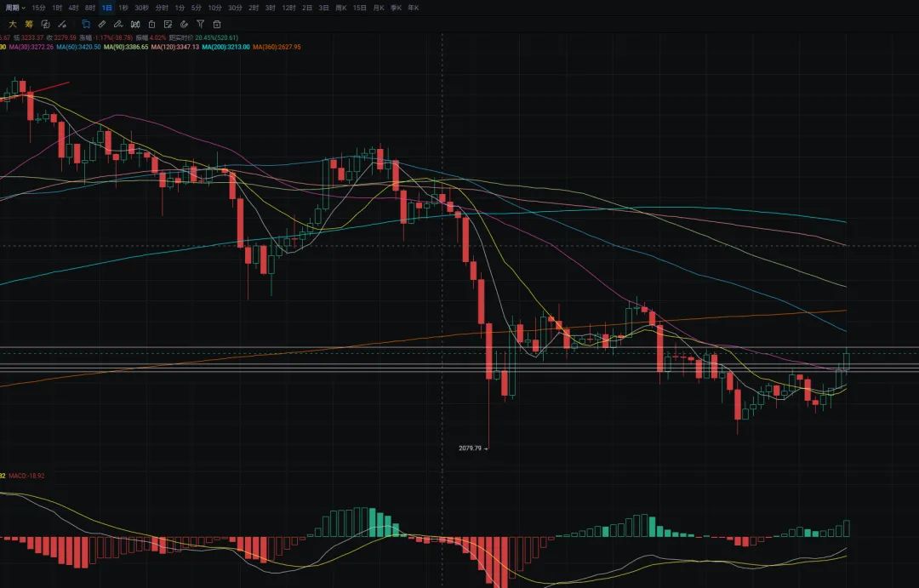The height and width of the screenshot is (588, 919).
Task: Open the filter funnel tool
Action: pyautogui.click(x=200, y=24)
